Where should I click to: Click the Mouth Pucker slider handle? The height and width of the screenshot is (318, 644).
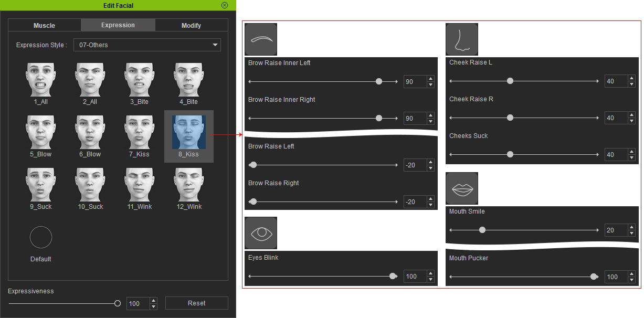[594, 277]
